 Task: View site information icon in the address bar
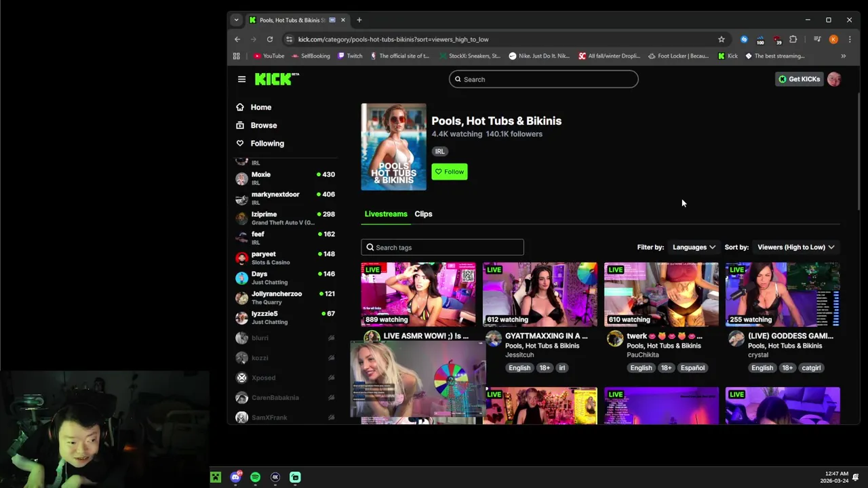(x=290, y=39)
